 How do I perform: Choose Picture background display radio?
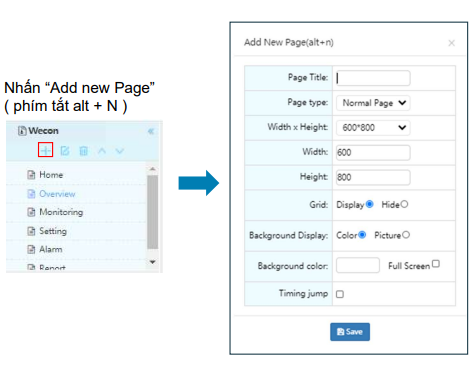(406, 235)
